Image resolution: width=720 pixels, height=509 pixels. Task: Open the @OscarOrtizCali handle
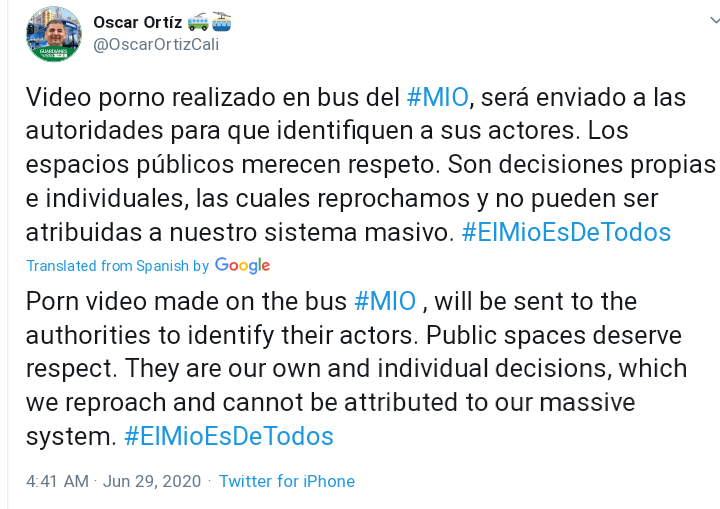click(155, 43)
